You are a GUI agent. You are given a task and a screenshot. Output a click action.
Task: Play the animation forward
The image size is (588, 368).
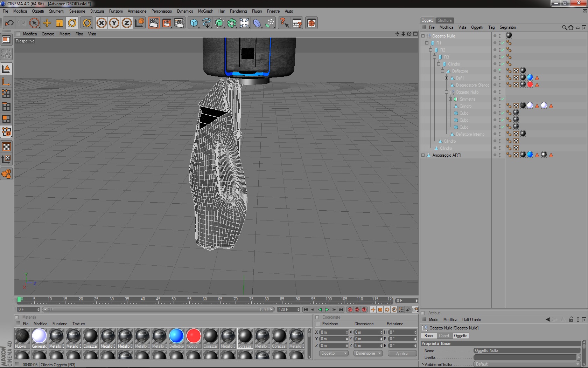click(327, 309)
